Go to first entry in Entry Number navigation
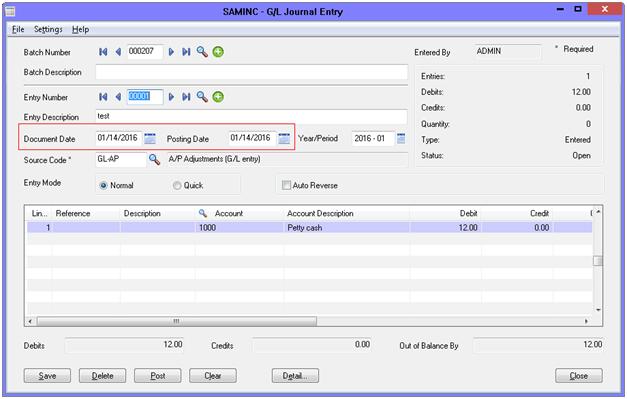The image size is (627, 399). (x=103, y=97)
